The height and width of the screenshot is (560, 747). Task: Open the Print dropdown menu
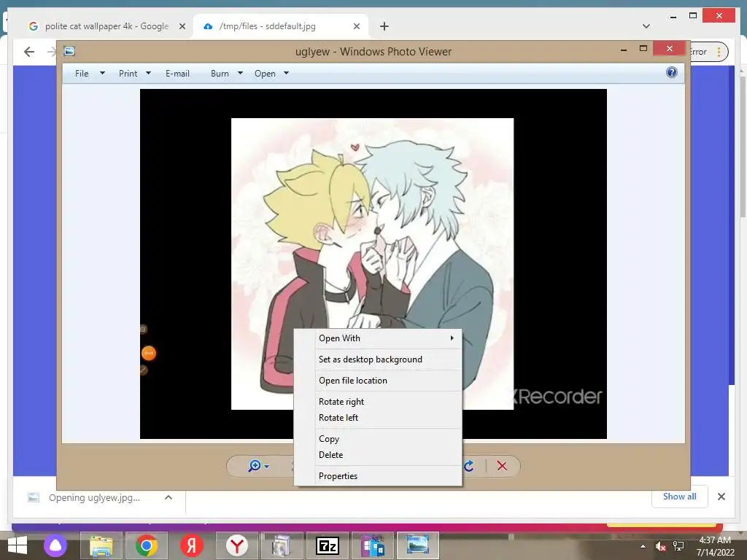(x=135, y=74)
